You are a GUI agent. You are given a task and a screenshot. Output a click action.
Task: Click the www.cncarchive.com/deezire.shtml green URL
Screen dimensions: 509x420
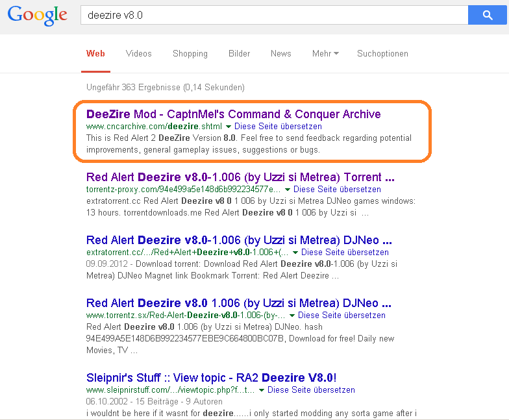point(155,126)
